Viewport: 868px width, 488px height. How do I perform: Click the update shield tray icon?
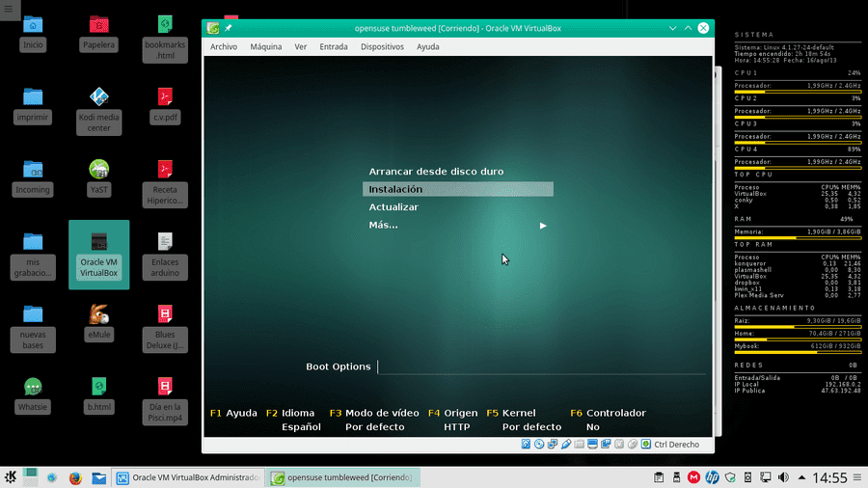[730, 477]
